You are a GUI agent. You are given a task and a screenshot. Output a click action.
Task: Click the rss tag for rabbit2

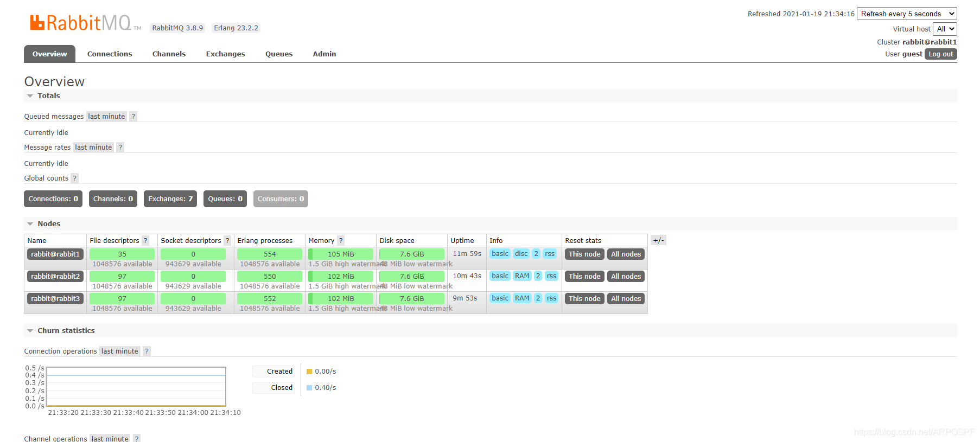(x=551, y=276)
